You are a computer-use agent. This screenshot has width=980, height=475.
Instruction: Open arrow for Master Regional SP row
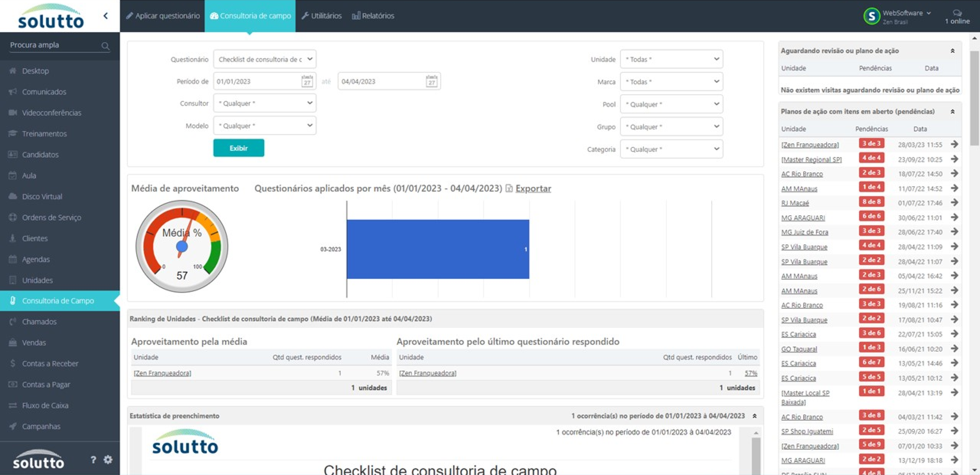point(954,159)
